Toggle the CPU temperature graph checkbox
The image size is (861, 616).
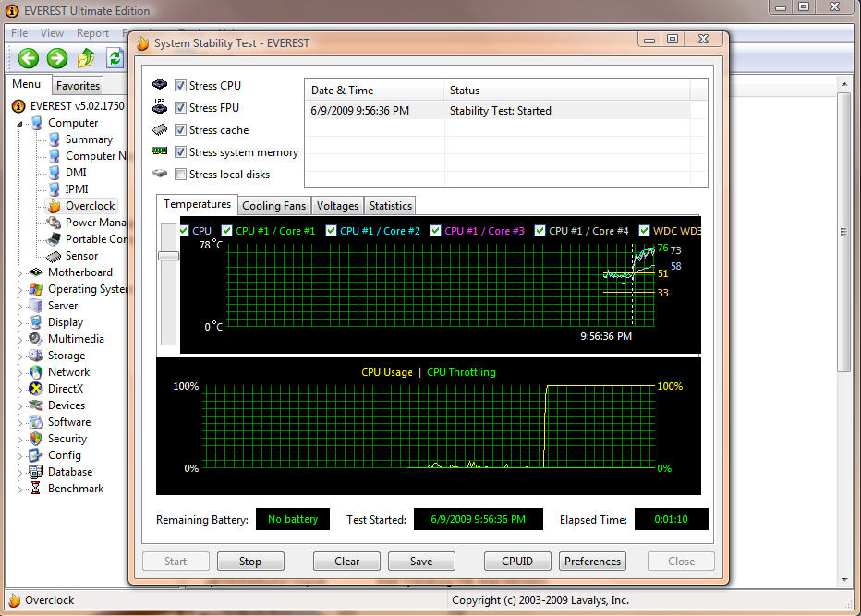coord(185,231)
